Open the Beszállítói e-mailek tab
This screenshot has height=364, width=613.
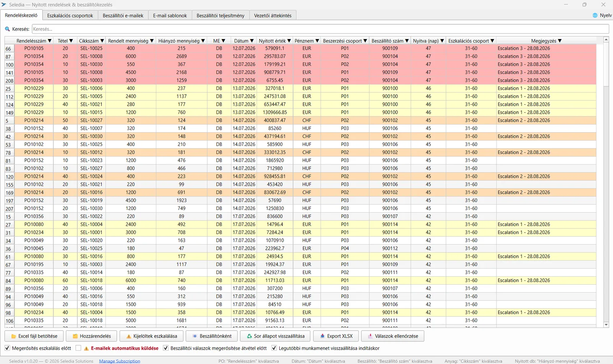pos(123,15)
